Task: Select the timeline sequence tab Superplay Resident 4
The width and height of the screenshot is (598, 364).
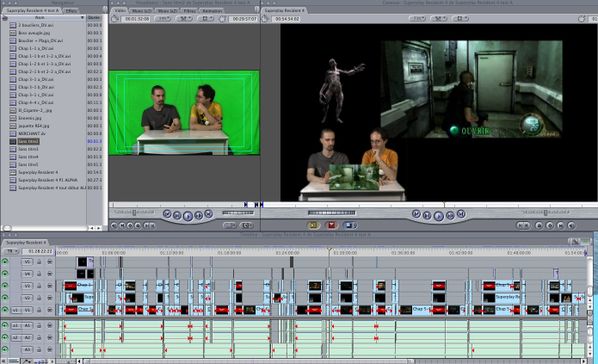Action: pos(26,242)
